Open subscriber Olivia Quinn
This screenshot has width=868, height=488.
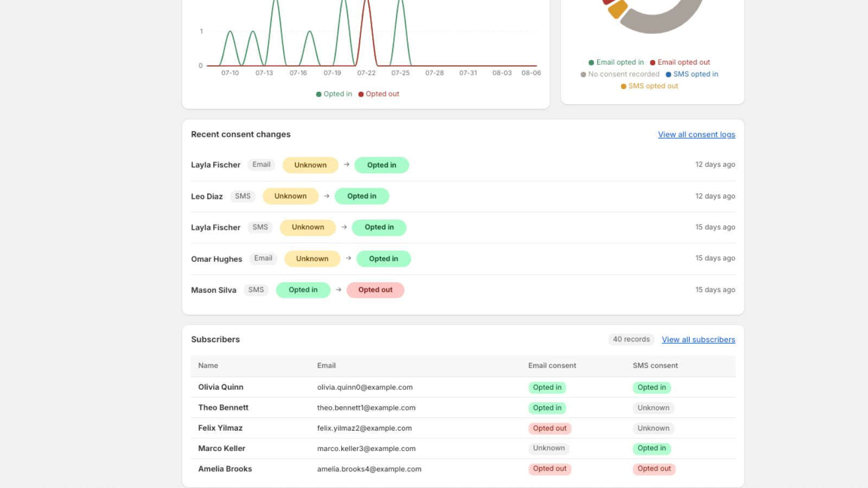(221, 387)
